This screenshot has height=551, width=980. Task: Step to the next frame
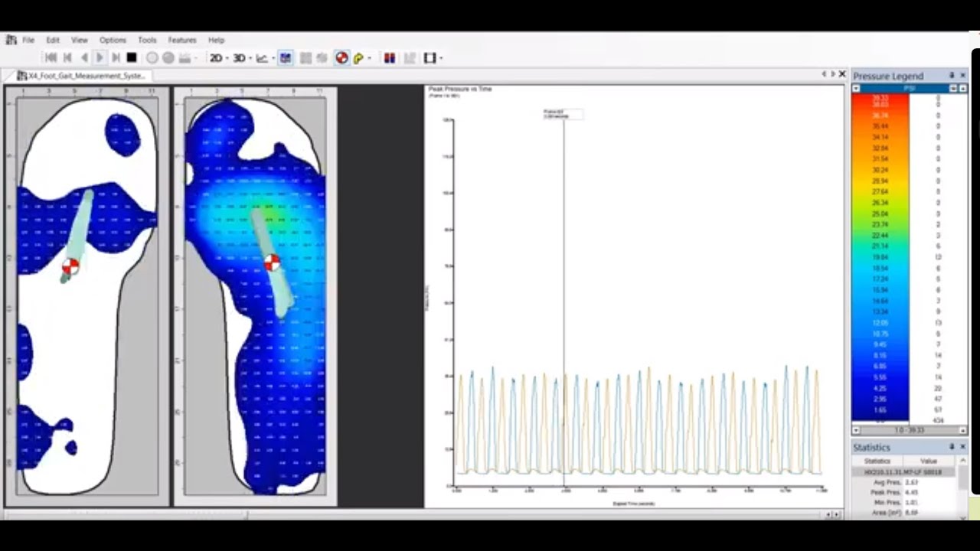(116, 57)
